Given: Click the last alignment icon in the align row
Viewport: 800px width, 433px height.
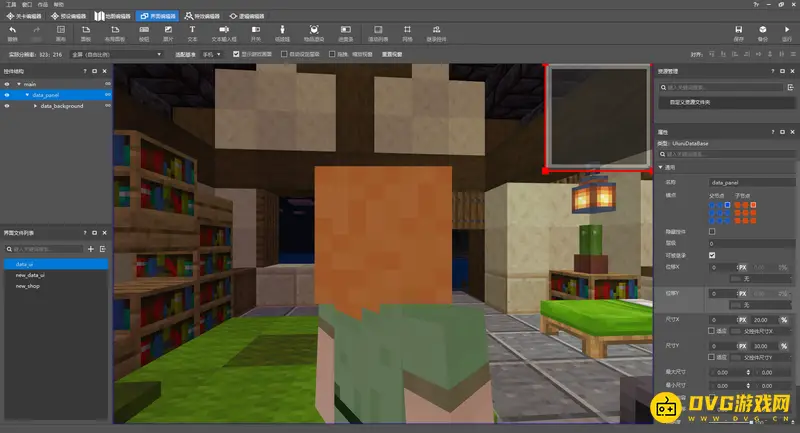Looking at the screenshot, I should click(793, 54).
